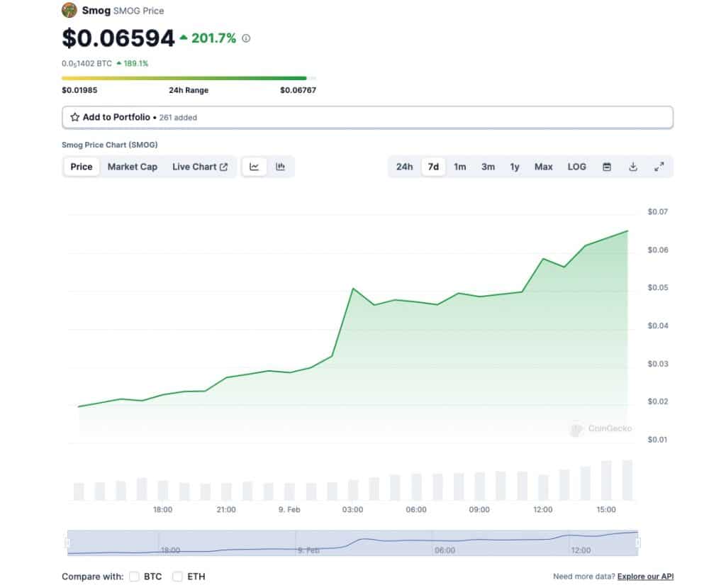This screenshot has width=726, height=588.
Task: Grab the left handle of range navigator
Action: coord(67,543)
